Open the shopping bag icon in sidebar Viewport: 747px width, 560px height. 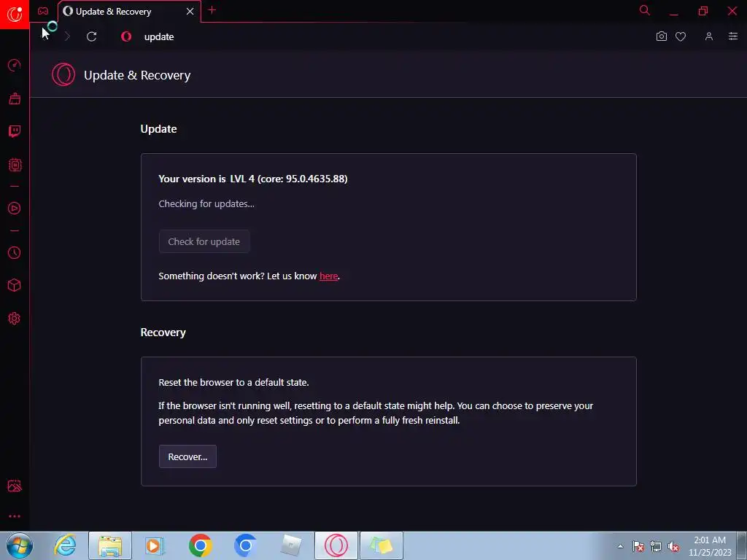click(x=15, y=98)
